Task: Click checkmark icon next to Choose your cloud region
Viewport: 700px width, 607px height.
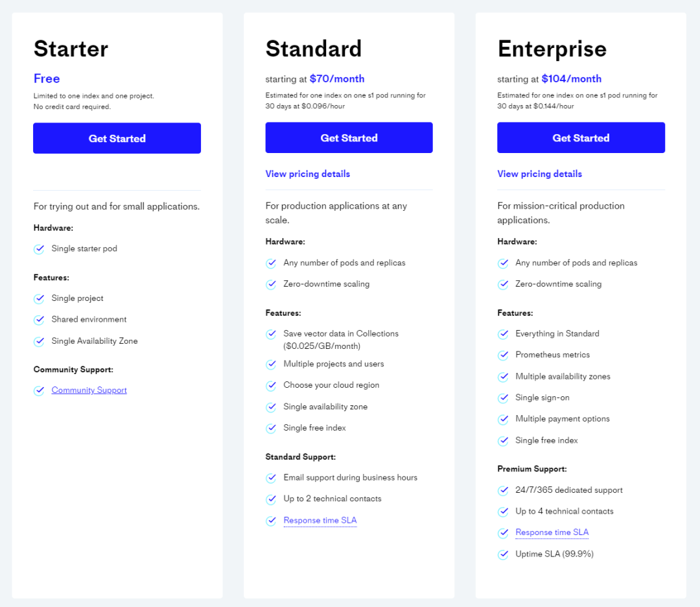Action: click(271, 385)
